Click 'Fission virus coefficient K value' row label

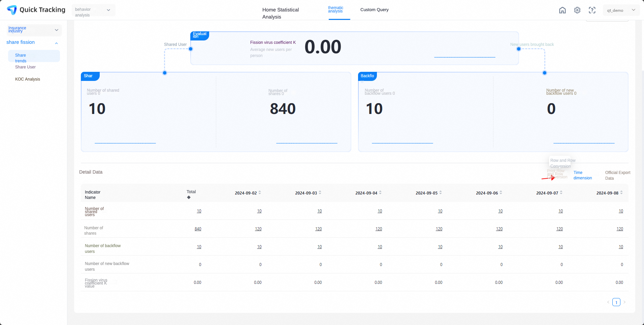[96, 283]
